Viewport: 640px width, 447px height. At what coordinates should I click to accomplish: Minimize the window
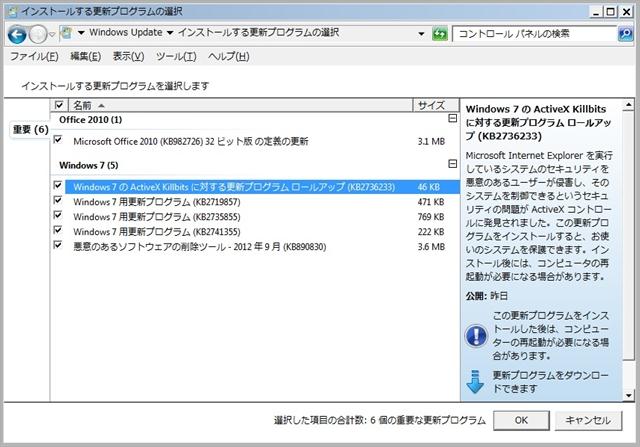pos(596,12)
